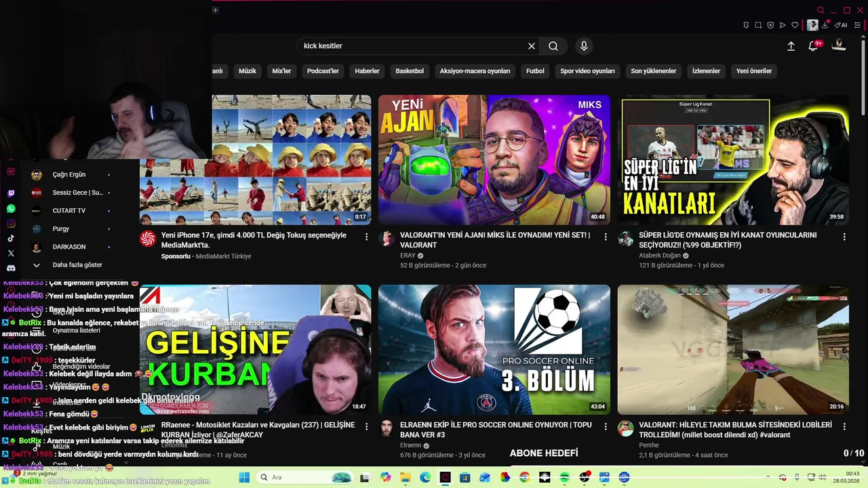The height and width of the screenshot is (488, 868).
Task: Open the YouTube upload/create icon
Action: (791, 46)
